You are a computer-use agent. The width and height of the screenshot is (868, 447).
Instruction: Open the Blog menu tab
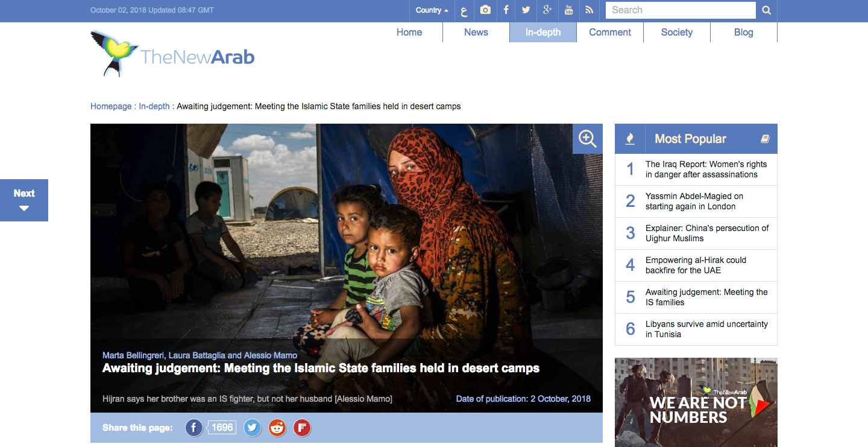tap(744, 33)
